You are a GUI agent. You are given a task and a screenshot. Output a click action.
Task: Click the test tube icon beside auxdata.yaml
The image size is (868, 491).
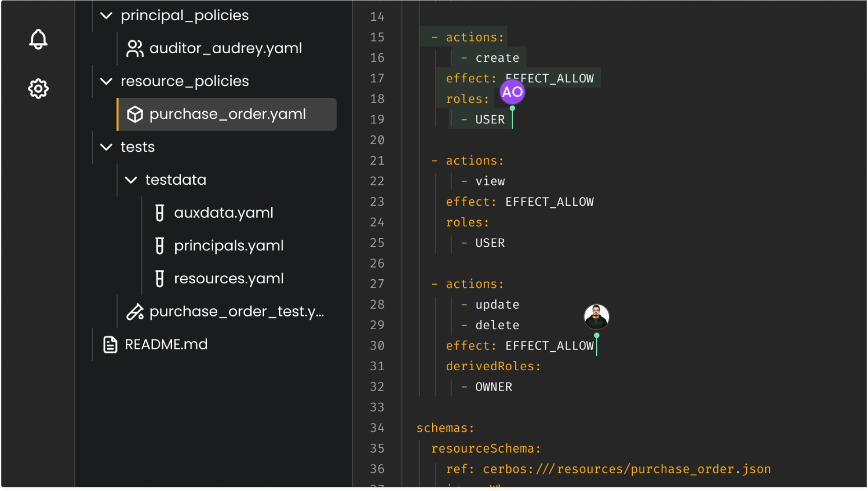tap(160, 212)
